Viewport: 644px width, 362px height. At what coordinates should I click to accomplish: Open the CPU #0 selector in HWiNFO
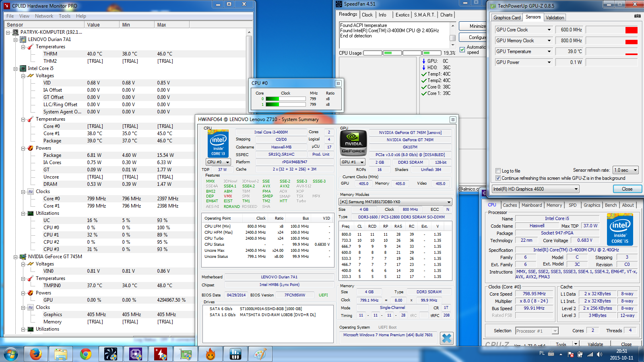(219, 162)
